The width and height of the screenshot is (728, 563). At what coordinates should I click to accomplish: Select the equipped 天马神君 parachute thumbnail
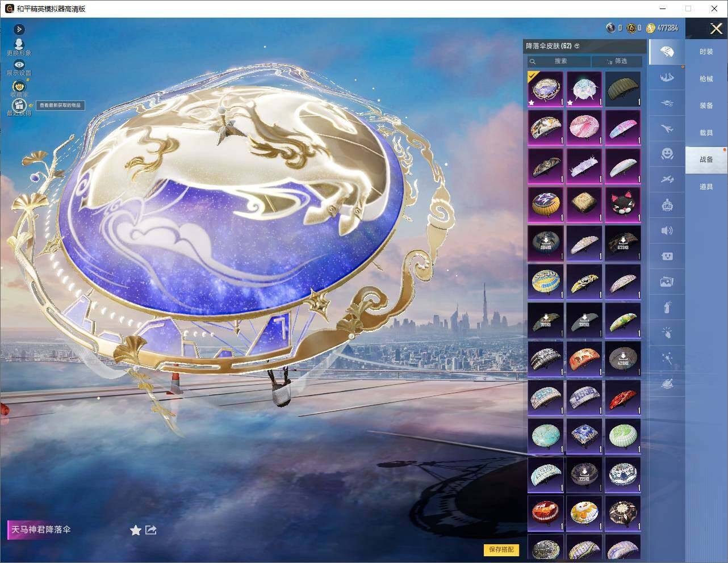tap(546, 89)
